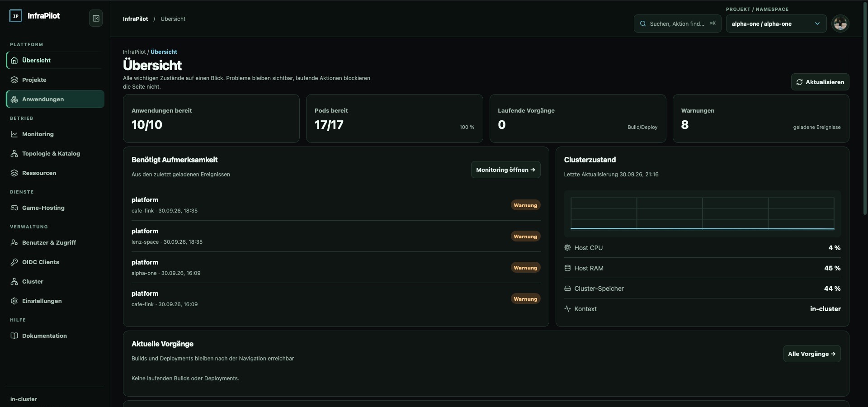Click the Monitoring chart icon
The width and height of the screenshot is (868, 407).
(14, 134)
